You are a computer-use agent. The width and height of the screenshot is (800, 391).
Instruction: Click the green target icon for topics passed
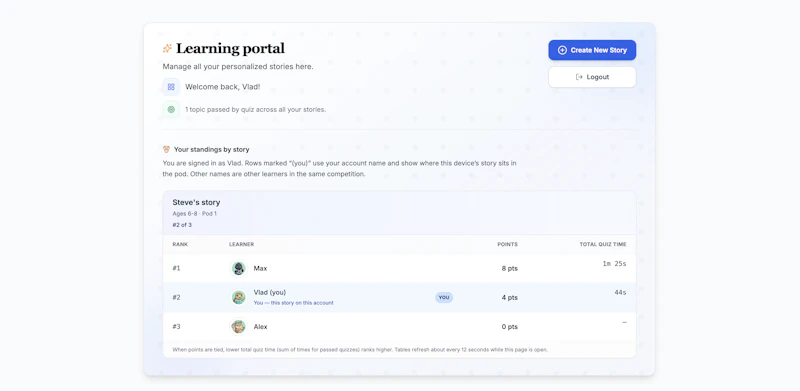pyautogui.click(x=171, y=109)
